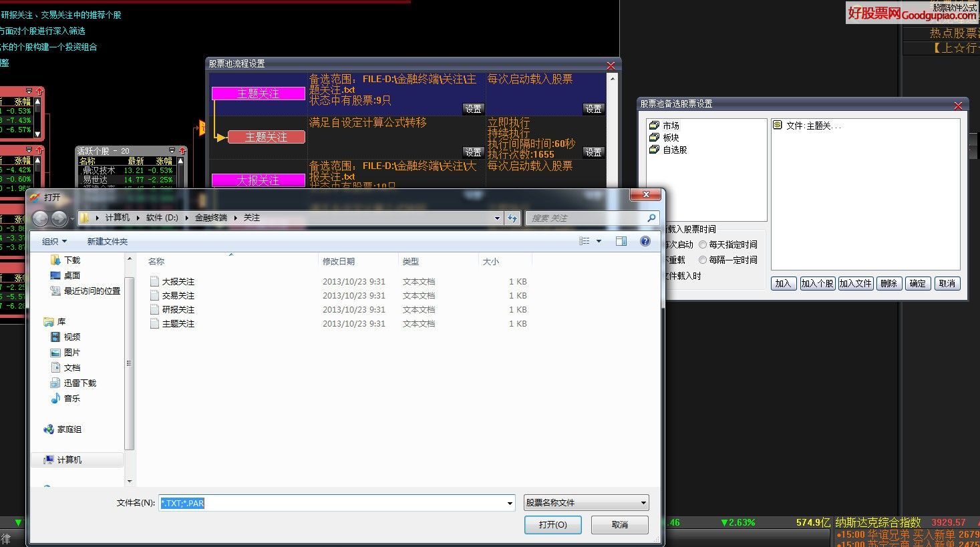980x547 pixels.
Task: Click 新建文件夹 in the toolbar
Action: (x=107, y=241)
